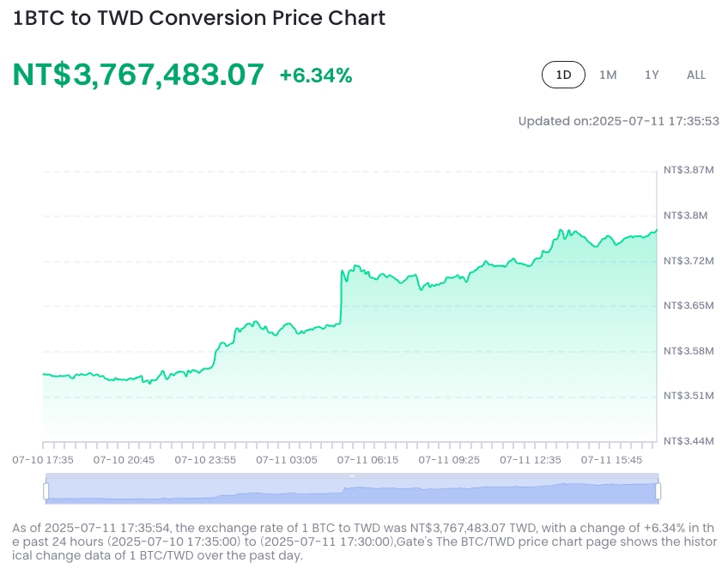The width and height of the screenshot is (728, 569).
Task: Switch chart to the 1Y range
Action: click(x=652, y=75)
